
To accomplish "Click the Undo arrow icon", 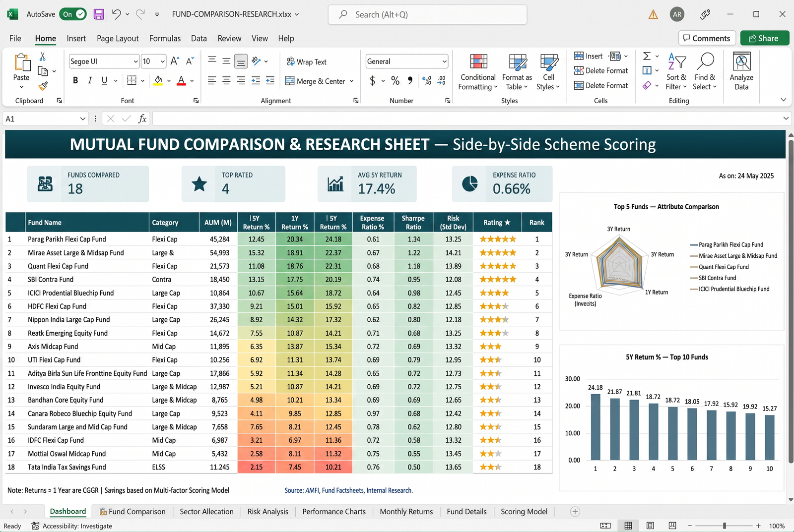I will pyautogui.click(x=116, y=14).
